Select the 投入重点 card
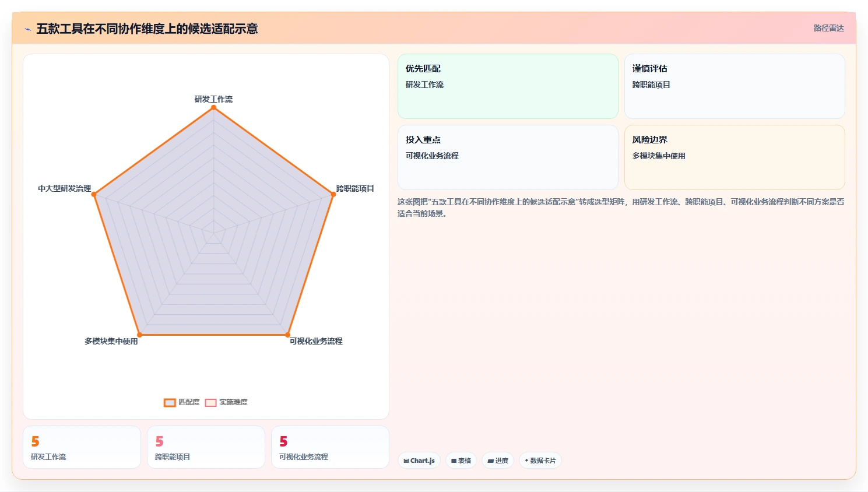This screenshot has height=492, width=868. click(x=508, y=157)
